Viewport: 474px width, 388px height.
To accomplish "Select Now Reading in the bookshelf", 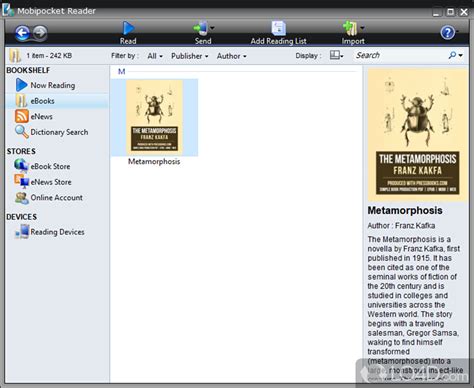I will [53, 85].
